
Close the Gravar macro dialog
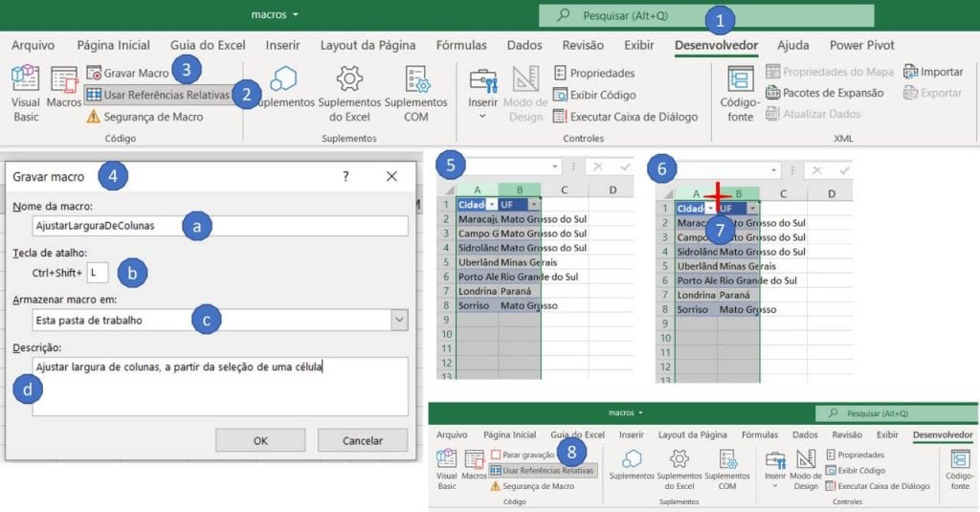pyautogui.click(x=391, y=177)
